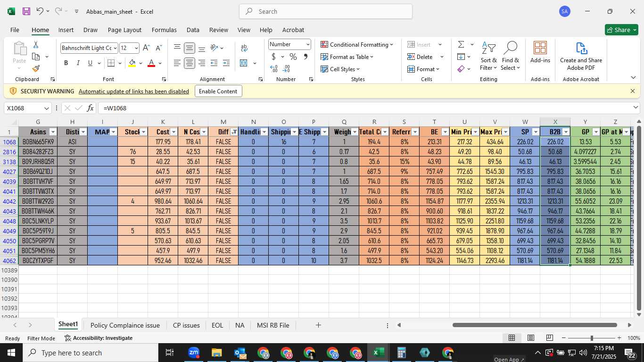Click the Wrap Text icon
The image size is (644, 362).
(244, 48)
